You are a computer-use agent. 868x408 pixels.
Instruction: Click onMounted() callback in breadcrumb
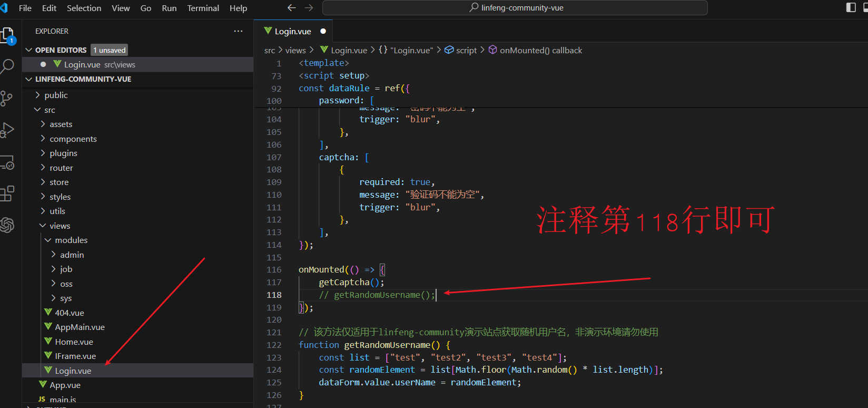point(540,50)
